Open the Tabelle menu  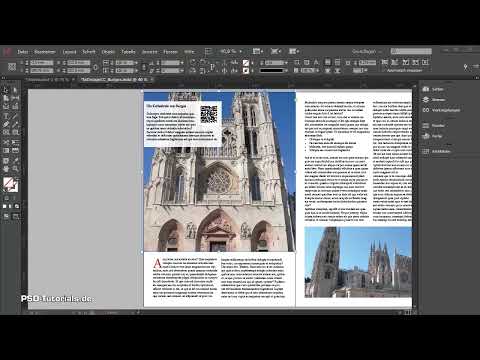tap(128, 52)
